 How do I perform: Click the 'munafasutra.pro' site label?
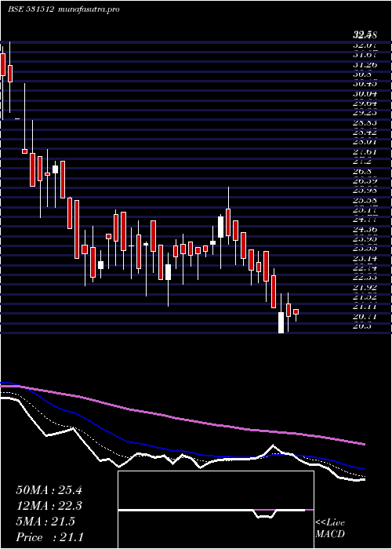[89, 9]
